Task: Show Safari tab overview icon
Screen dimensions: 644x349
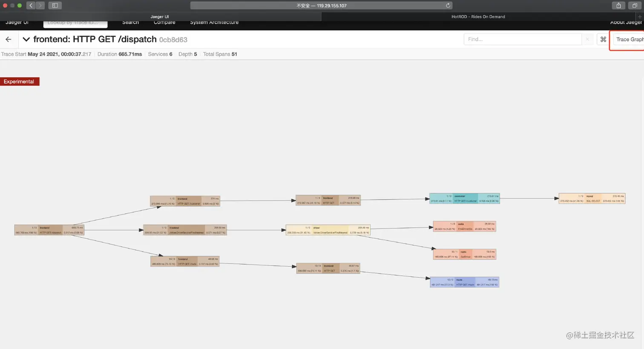Action: coord(635,6)
